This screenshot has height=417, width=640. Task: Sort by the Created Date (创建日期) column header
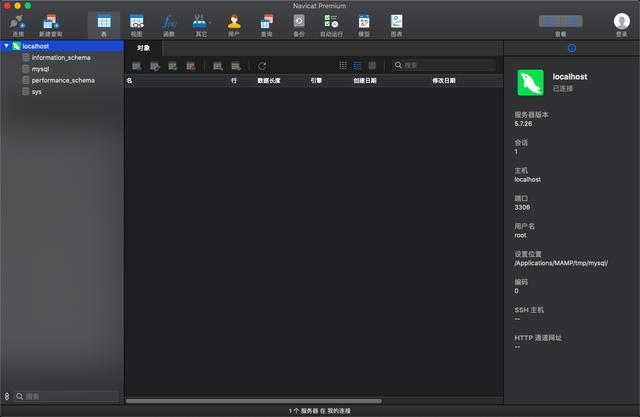click(x=365, y=81)
